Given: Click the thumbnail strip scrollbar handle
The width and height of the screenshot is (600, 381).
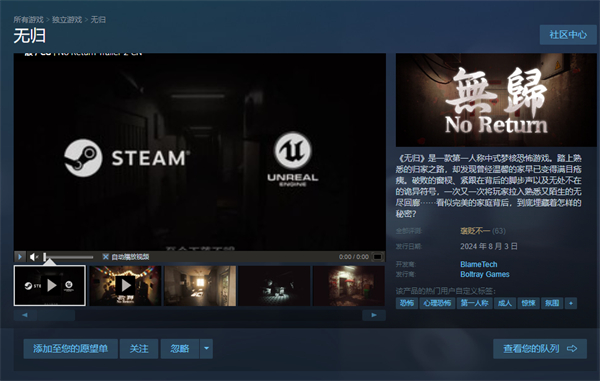Looking at the screenshot, I should tap(56, 315).
